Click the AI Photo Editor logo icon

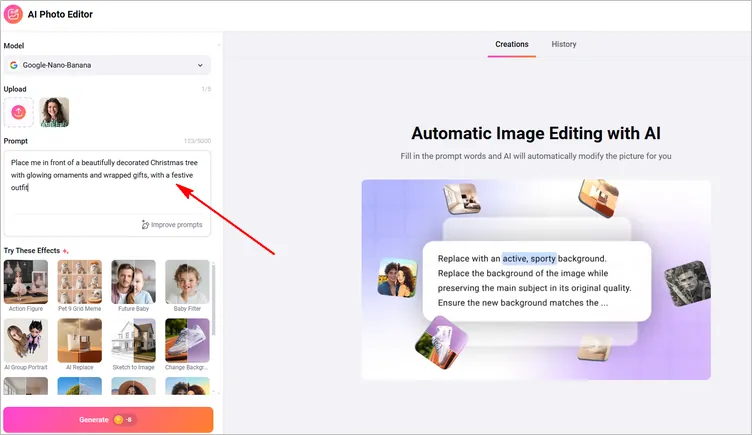click(15, 15)
